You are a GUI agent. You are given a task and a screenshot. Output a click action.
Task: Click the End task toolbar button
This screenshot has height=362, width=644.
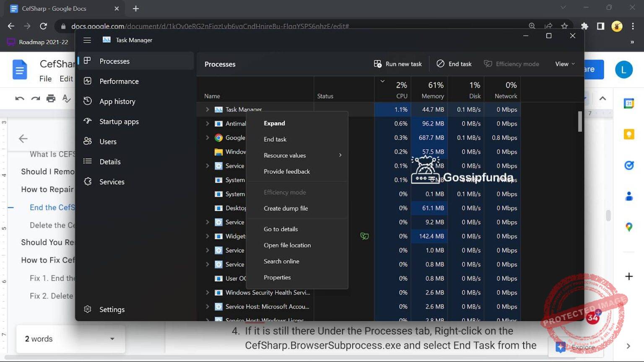[454, 63]
